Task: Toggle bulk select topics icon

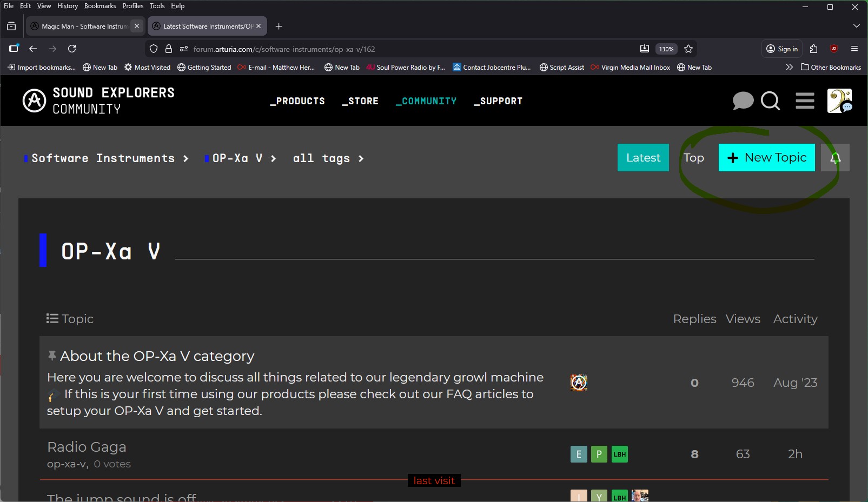Action: (52, 319)
